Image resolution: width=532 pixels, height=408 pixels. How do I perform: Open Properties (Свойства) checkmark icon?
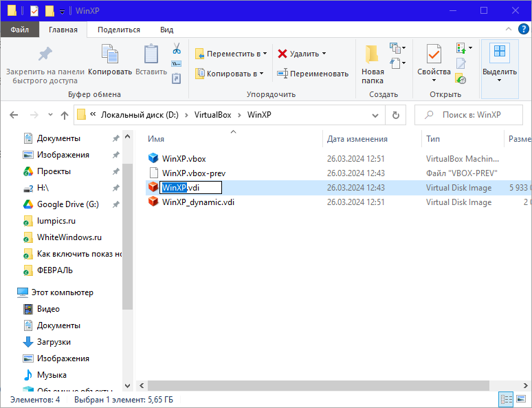[434, 54]
